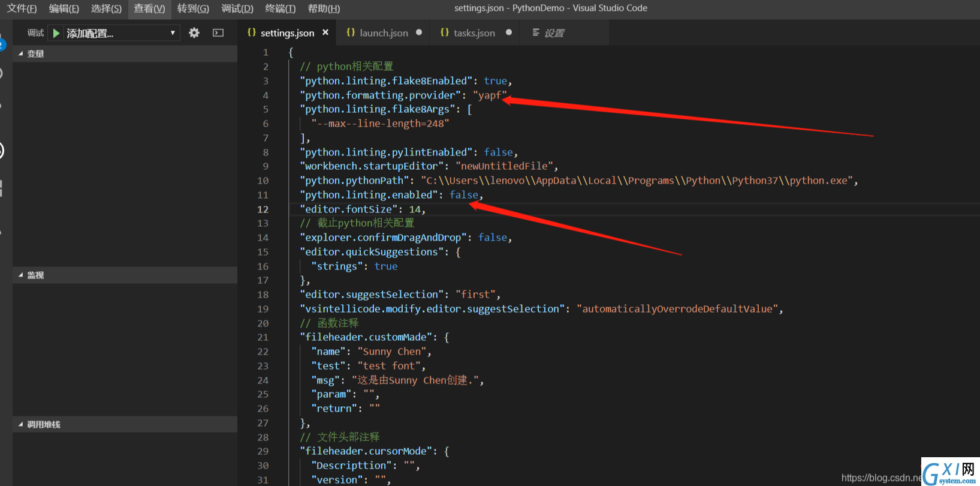Click the "Sunny Chen" name value
Screen dimensions: 980x486
(392, 352)
